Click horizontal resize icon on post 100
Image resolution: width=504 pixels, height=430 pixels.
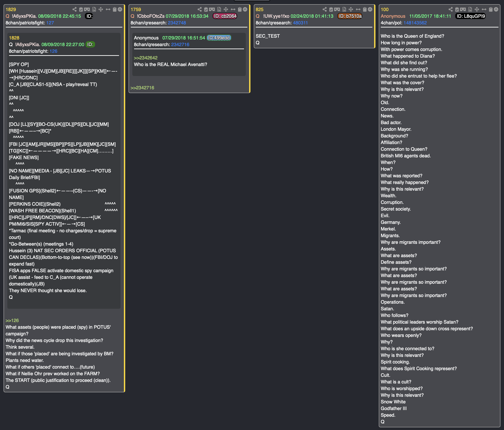tap(484, 10)
